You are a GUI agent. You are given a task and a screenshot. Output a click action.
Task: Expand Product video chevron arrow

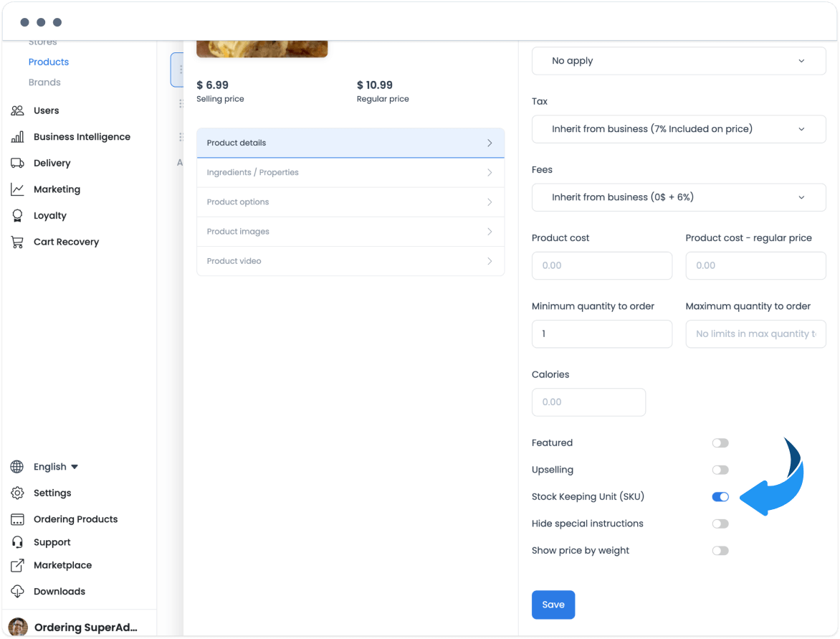pos(490,261)
